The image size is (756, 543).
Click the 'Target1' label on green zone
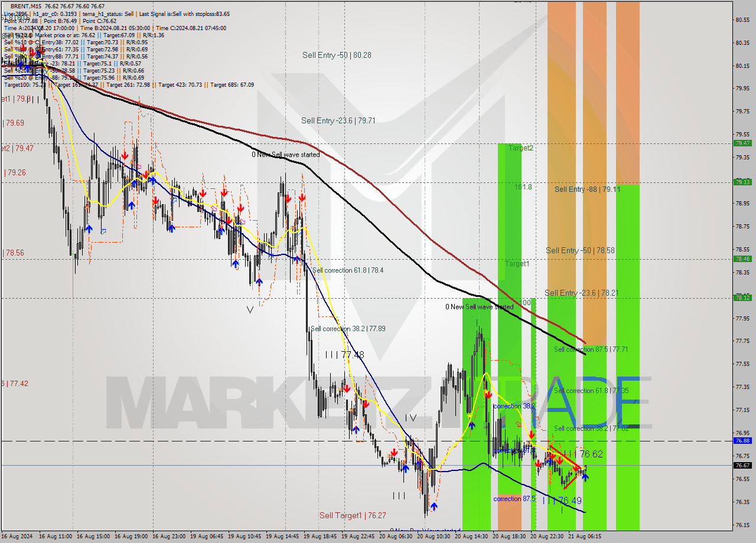(517, 264)
